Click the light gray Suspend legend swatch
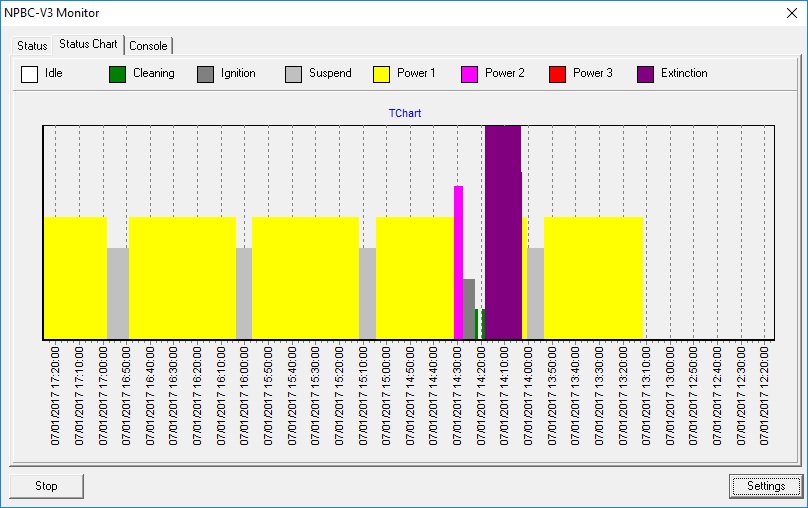808x508 pixels. tap(294, 74)
